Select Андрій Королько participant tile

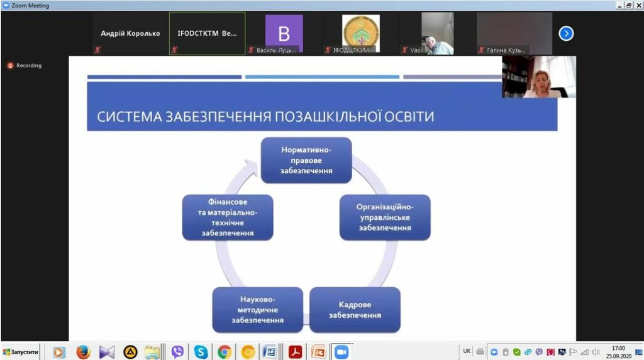pos(130,34)
